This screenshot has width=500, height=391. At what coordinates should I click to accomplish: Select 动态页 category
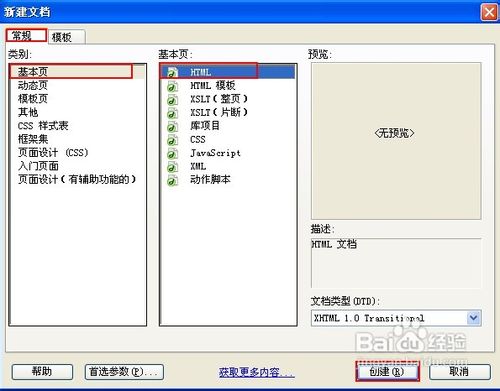tap(78, 85)
